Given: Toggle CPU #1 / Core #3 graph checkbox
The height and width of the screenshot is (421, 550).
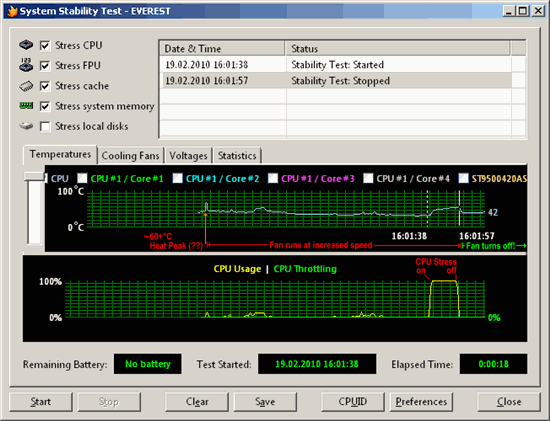Looking at the screenshot, I should pos(273,178).
